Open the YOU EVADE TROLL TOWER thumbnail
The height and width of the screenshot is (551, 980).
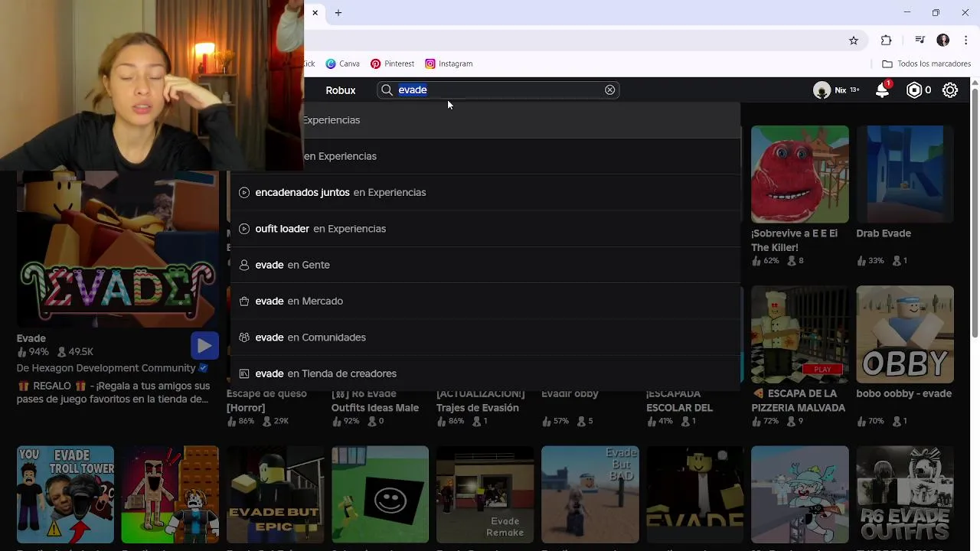(65, 494)
